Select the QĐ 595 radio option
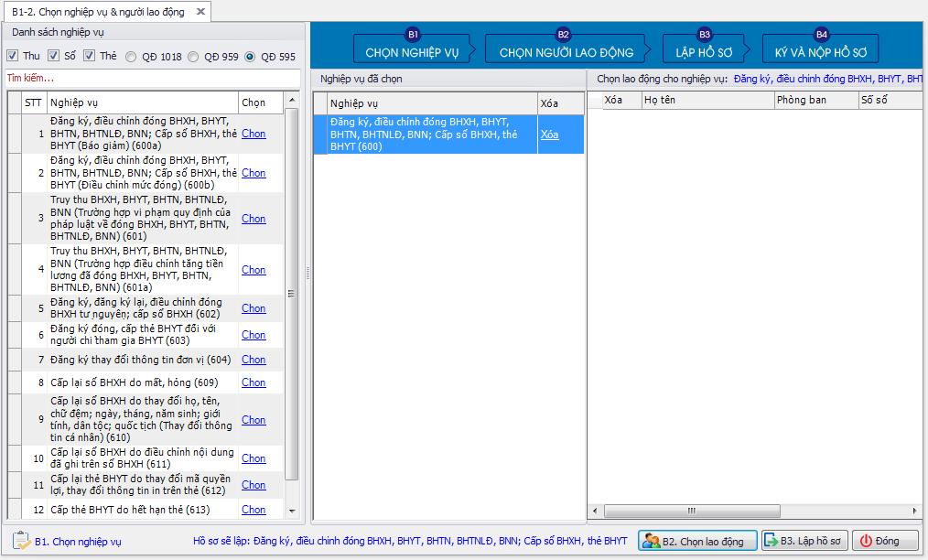The width and height of the screenshot is (928, 560). [250, 57]
